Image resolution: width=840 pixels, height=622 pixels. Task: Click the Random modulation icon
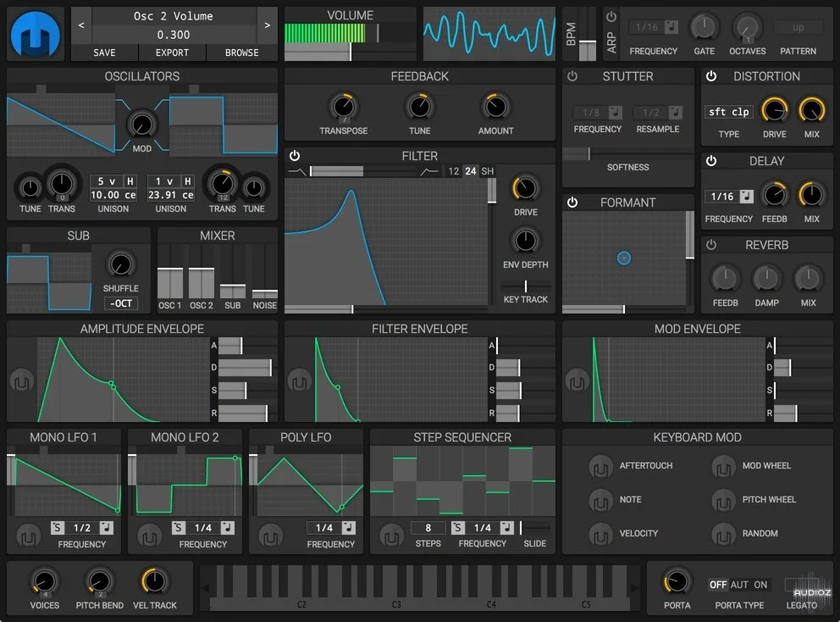coord(723,534)
